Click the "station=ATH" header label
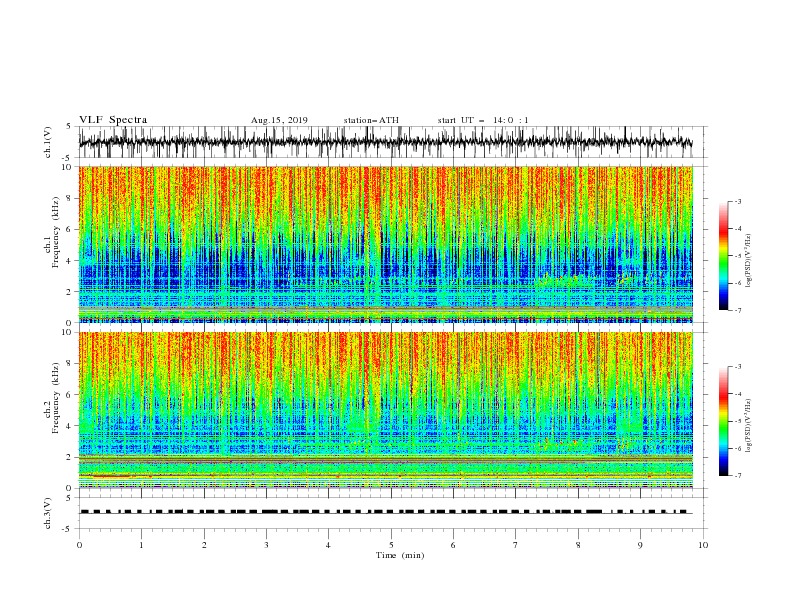Image resolution: width=792 pixels, height=612 pixels. point(371,120)
